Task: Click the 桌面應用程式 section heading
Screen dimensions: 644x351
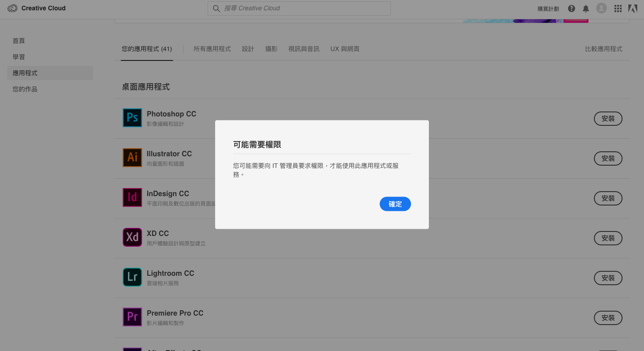Action: click(146, 87)
